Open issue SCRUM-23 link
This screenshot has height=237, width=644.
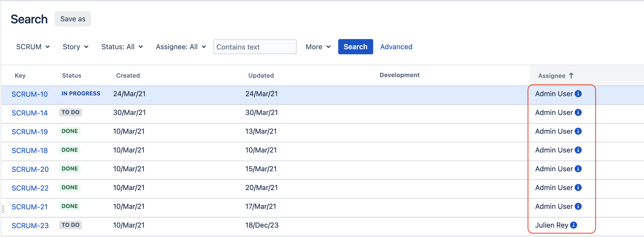pyautogui.click(x=30, y=226)
